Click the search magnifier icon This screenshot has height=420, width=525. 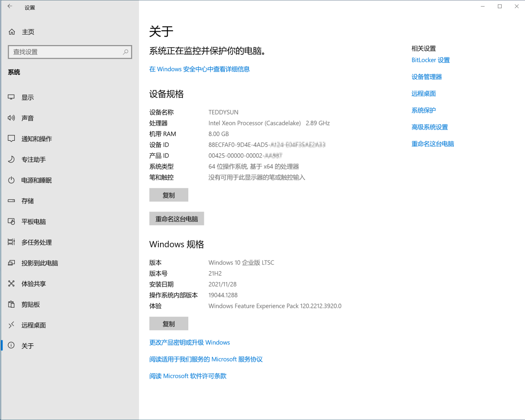tap(126, 52)
